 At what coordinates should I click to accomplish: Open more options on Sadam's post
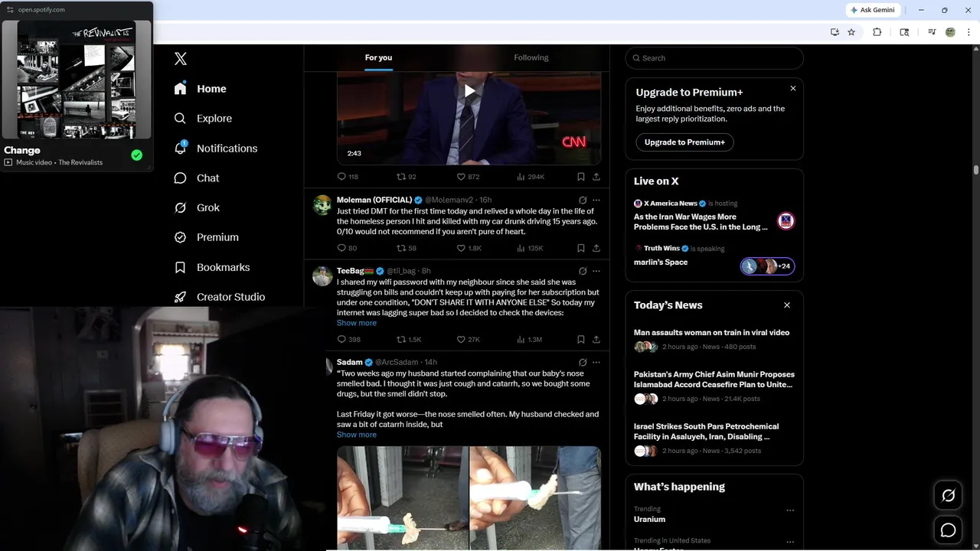click(x=596, y=362)
